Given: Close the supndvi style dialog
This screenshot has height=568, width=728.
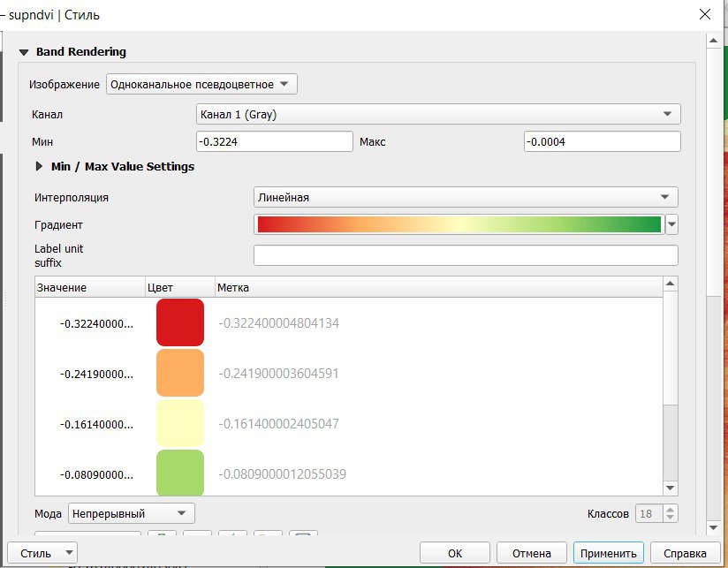Looking at the screenshot, I should point(705,14).
